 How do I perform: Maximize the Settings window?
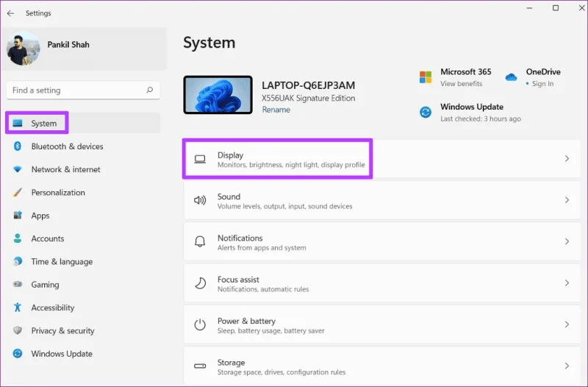point(556,8)
